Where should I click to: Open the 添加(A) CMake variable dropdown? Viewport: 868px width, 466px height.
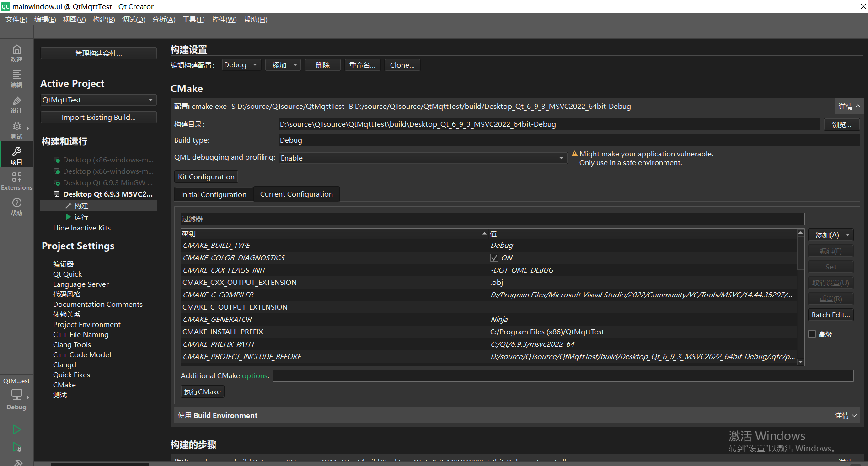(x=831, y=235)
